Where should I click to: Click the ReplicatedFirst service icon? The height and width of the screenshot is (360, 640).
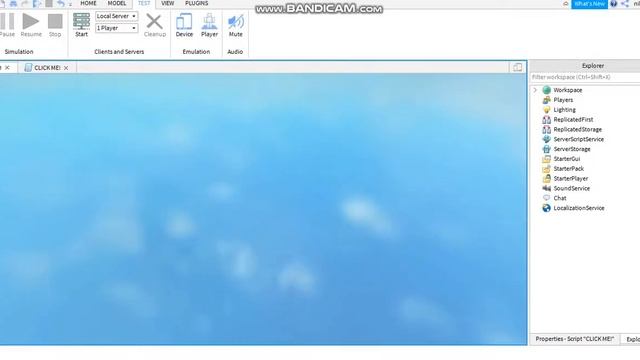coord(546,120)
